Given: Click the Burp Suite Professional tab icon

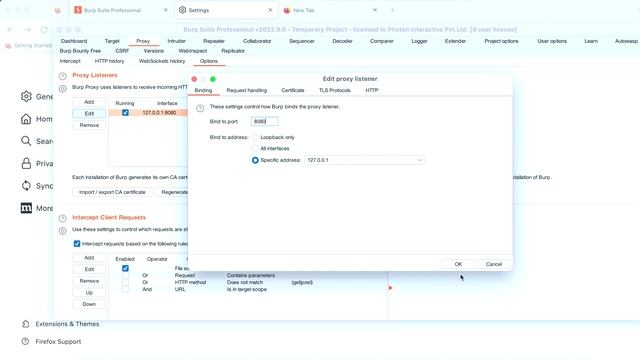Looking at the screenshot, I should coord(78,10).
